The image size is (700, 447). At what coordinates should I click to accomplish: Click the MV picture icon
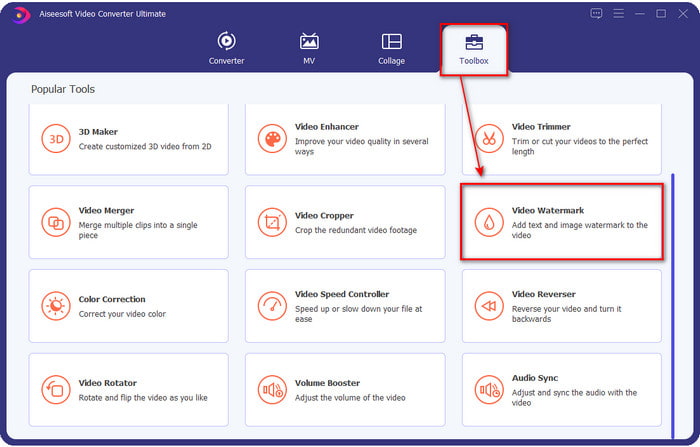pyautogui.click(x=309, y=41)
